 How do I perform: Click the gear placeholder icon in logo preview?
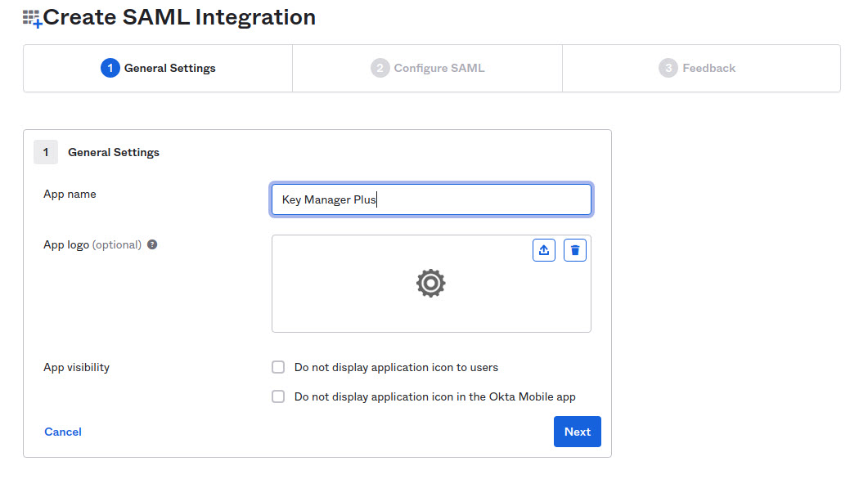(x=431, y=284)
